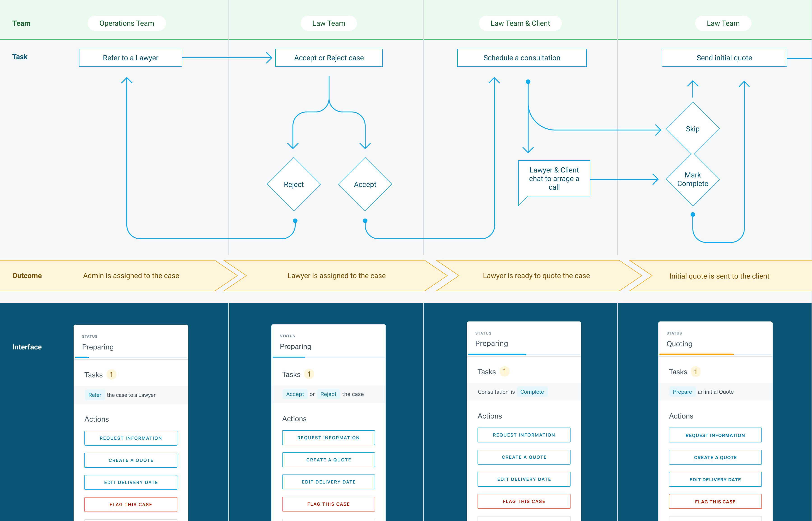Click Create a Quote in the Consultation card
Viewport: 812px width, 521px height.
point(524,457)
